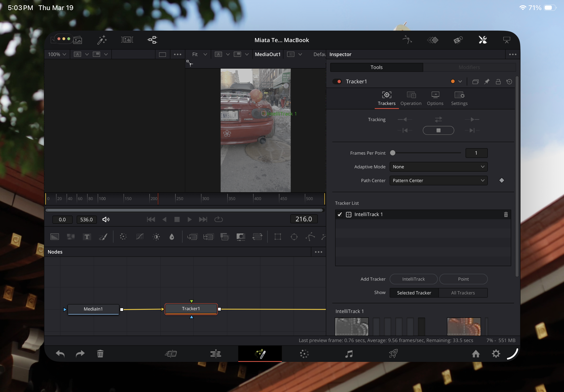Select the Text+ tool in the toolbar
The width and height of the screenshot is (564, 392).
click(x=87, y=237)
